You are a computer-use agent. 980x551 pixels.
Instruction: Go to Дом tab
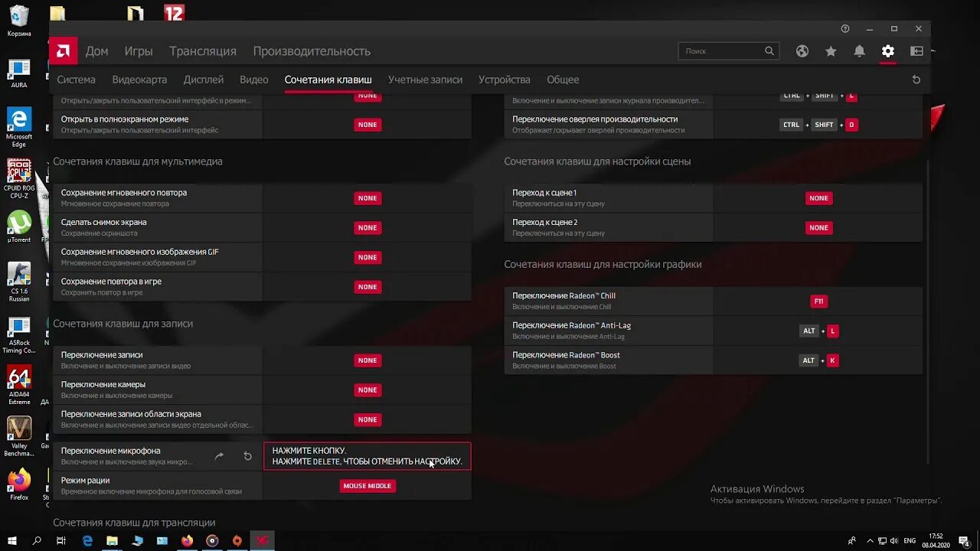[96, 51]
